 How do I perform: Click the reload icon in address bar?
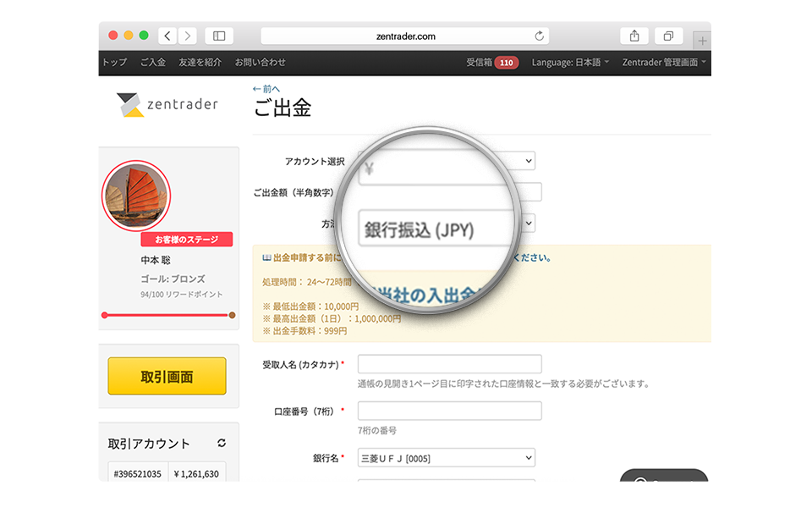pyautogui.click(x=539, y=36)
